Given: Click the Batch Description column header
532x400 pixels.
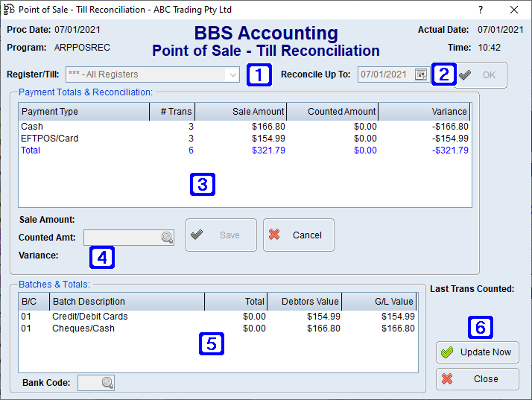Looking at the screenshot, I should tap(127, 302).
